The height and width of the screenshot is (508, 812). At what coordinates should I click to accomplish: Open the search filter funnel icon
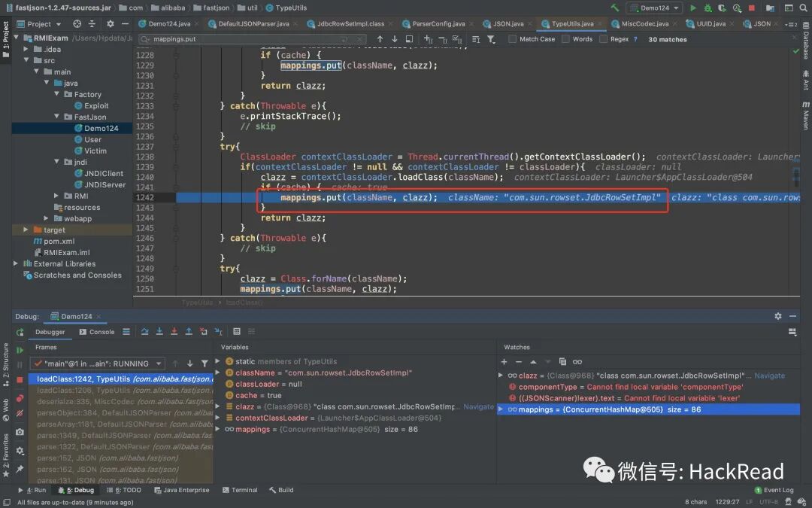(491, 39)
